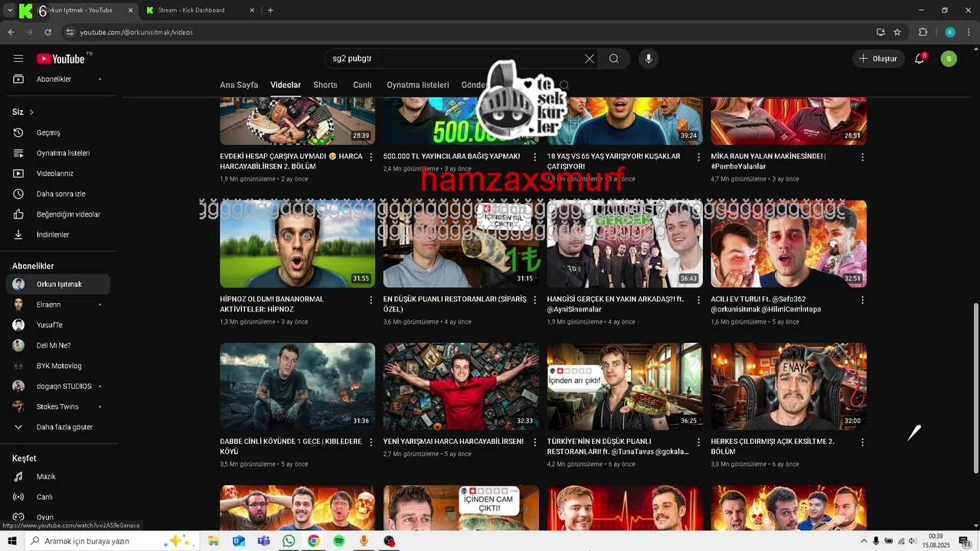This screenshot has height=551, width=980.
Task: Open BYK Motovlog subscription channel
Action: tap(58, 366)
